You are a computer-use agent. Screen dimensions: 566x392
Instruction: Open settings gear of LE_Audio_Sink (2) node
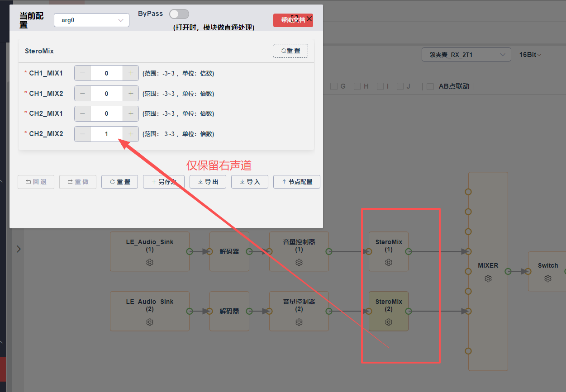point(150,322)
